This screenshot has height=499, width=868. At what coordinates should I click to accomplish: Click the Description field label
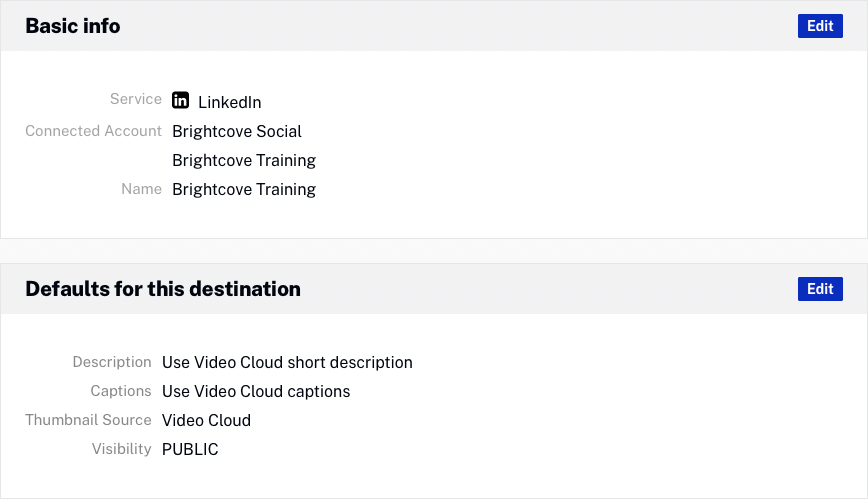click(112, 362)
